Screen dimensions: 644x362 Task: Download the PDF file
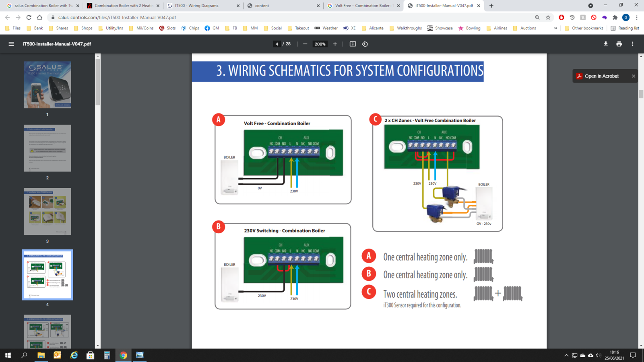point(605,44)
